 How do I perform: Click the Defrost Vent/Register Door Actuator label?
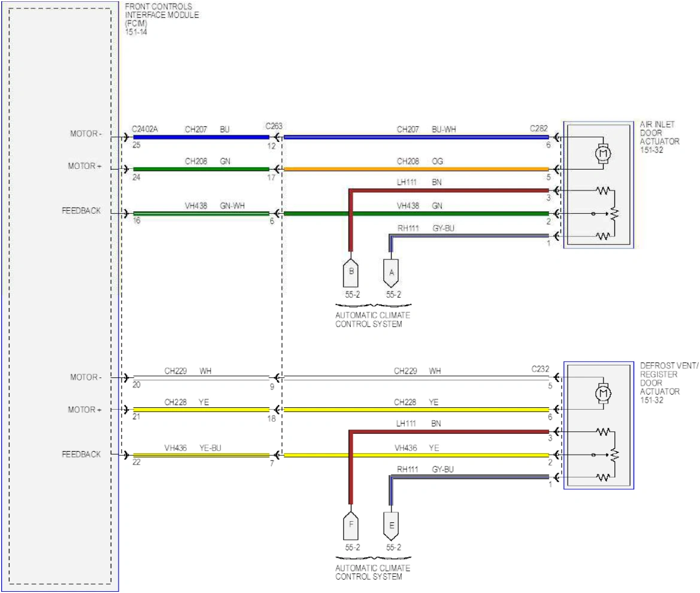pyautogui.click(x=669, y=383)
